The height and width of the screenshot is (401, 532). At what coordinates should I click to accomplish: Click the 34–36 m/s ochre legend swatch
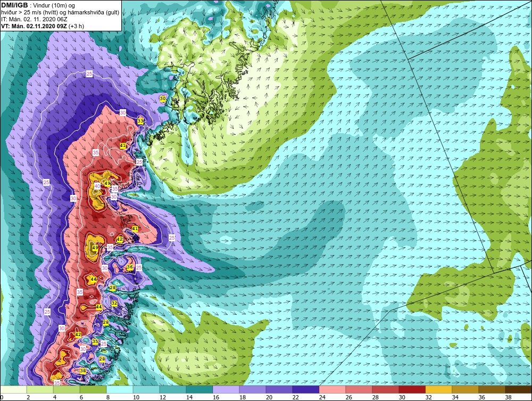(x=465, y=389)
